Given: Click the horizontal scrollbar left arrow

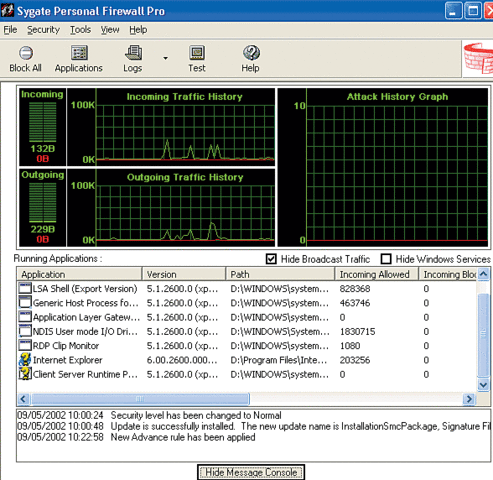Looking at the screenshot, I should pyautogui.click(x=23, y=399).
